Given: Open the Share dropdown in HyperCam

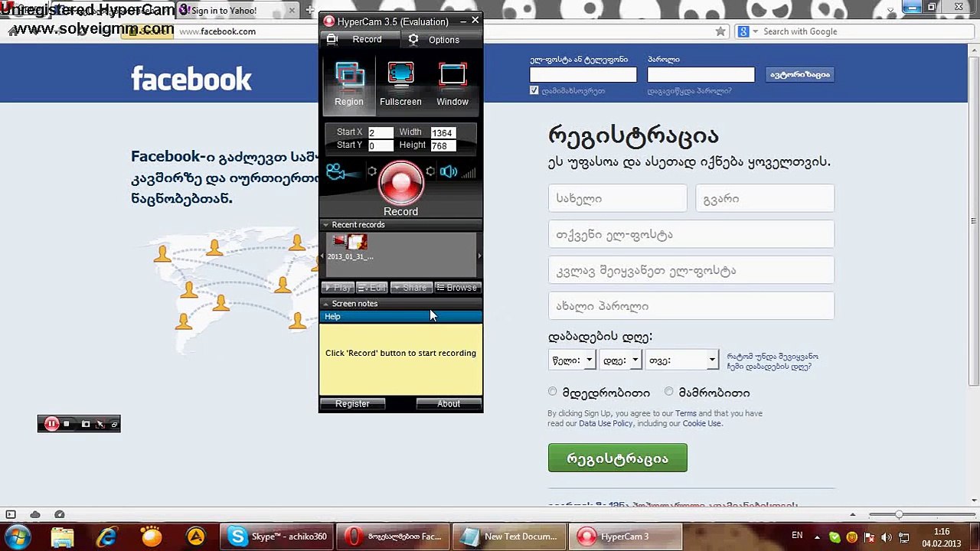Looking at the screenshot, I should [x=411, y=288].
